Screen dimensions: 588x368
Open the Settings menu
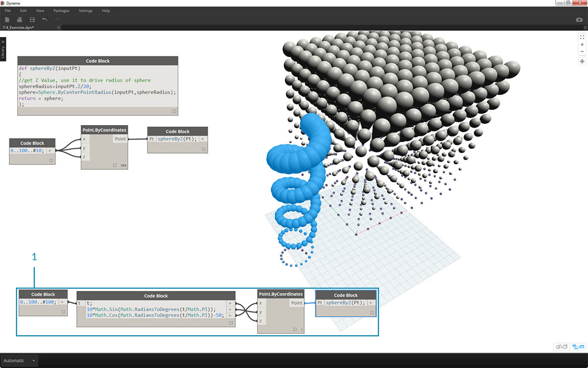pyautogui.click(x=85, y=10)
